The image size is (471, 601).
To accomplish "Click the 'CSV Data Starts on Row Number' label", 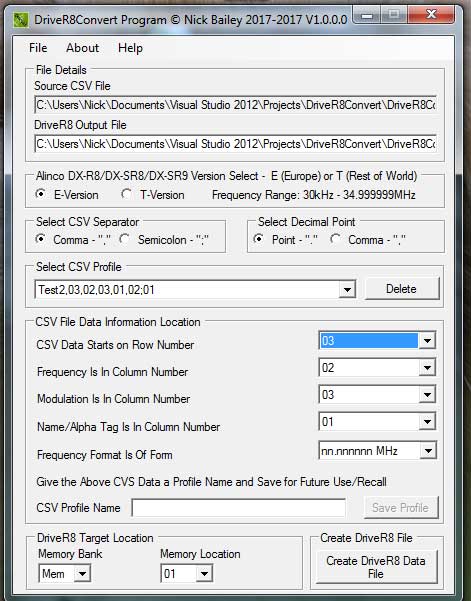I will pos(115,345).
